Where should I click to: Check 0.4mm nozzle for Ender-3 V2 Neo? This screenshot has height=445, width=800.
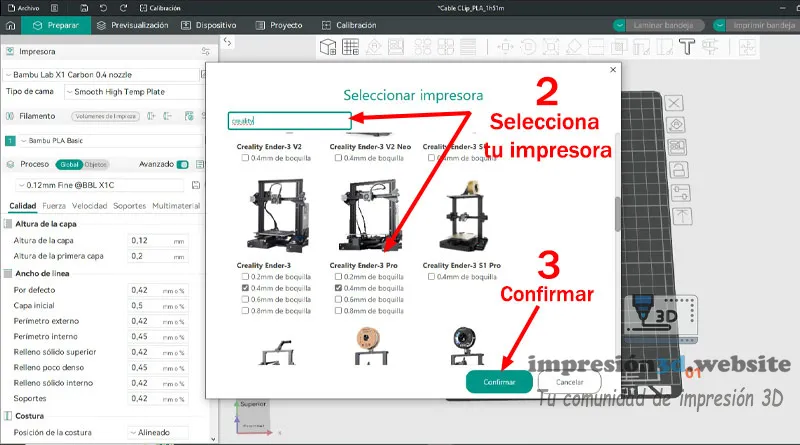click(x=338, y=158)
